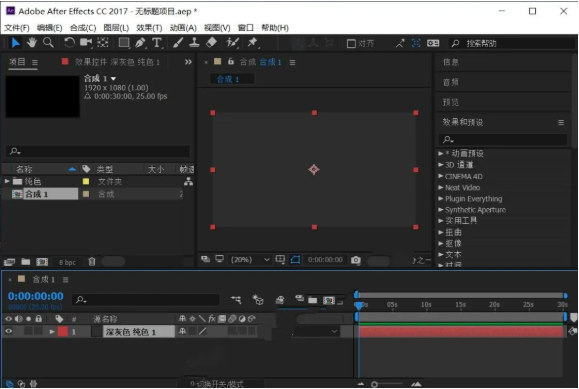
Task: Open the parent dropdown of 深灰色 纯色 1 layer
Action: (x=315, y=331)
